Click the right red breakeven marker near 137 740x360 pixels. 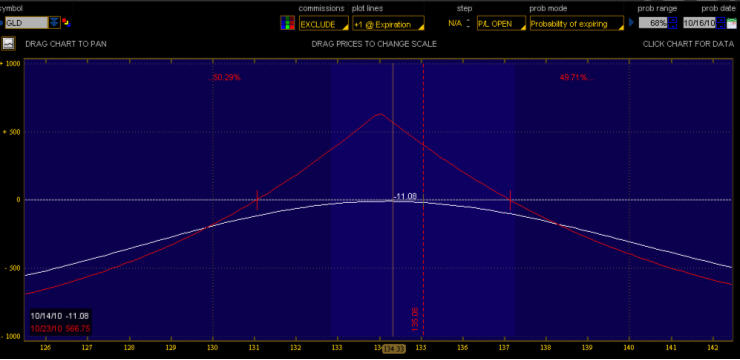pos(510,200)
